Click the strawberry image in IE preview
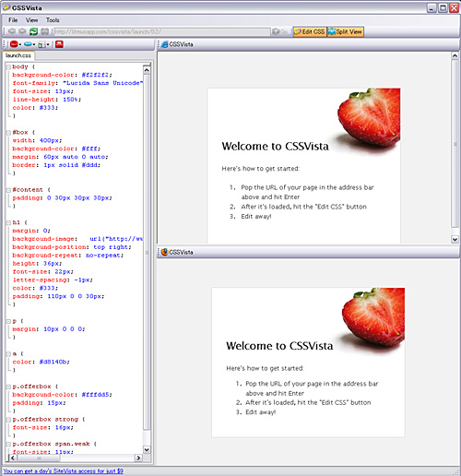The image size is (461, 476). coord(369,117)
